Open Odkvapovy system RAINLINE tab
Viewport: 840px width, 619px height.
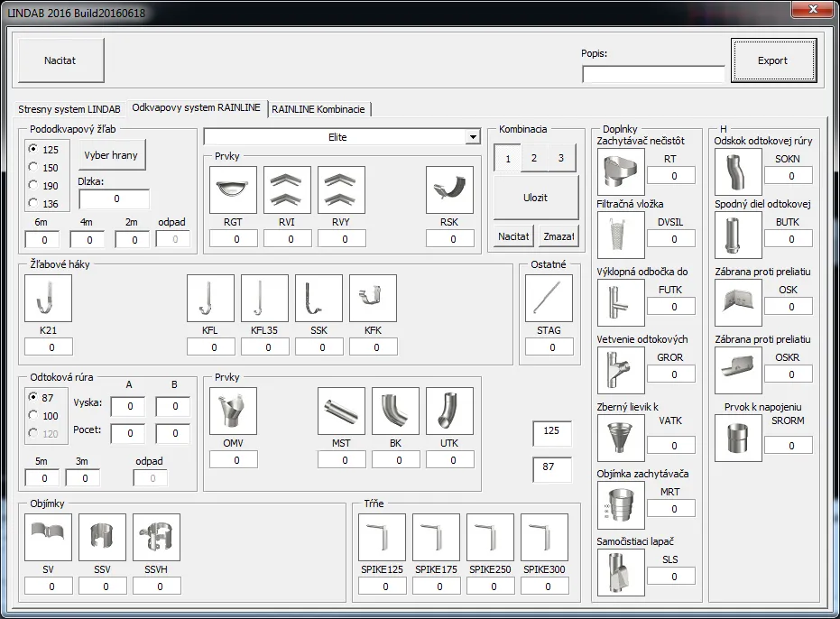pyautogui.click(x=196, y=107)
